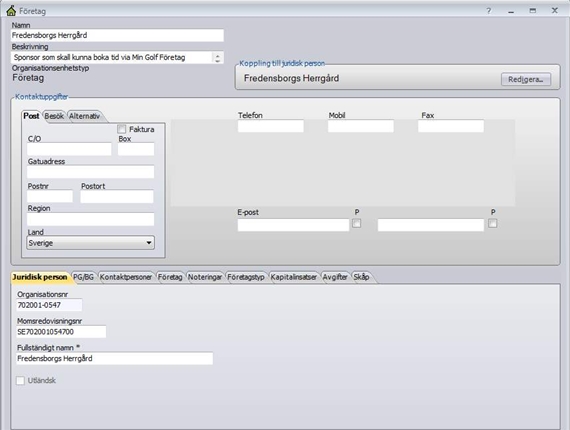The height and width of the screenshot is (430, 570).
Task: Step up the Beskrivning spinner arrow
Action: tap(217, 55)
